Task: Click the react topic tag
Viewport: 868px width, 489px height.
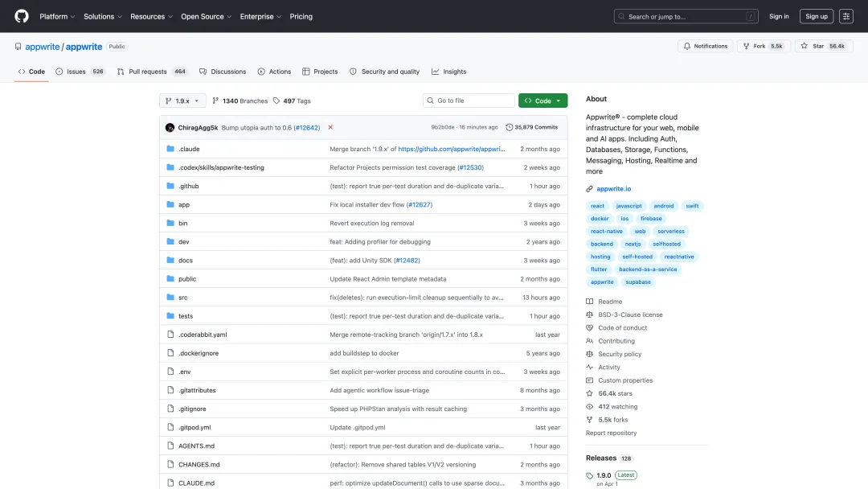Action: (x=597, y=205)
